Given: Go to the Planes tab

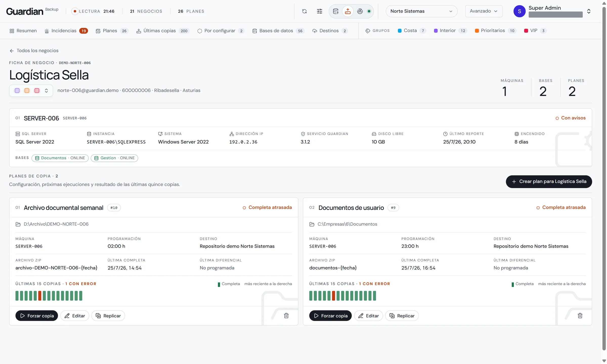Looking at the screenshot, I should 112,31.
